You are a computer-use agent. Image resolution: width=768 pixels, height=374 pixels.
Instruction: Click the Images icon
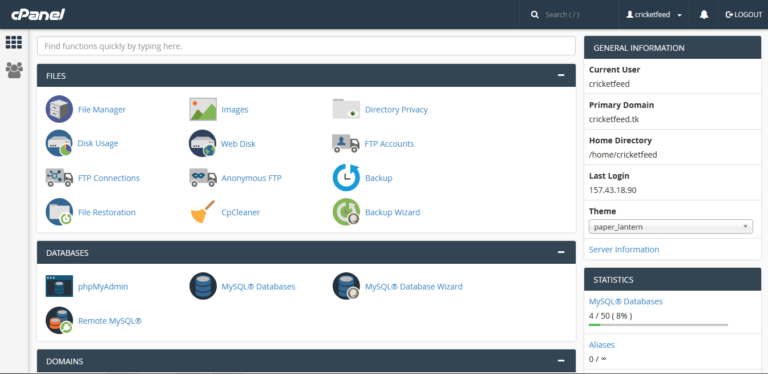pyautogui.click(x=203, y=109)
